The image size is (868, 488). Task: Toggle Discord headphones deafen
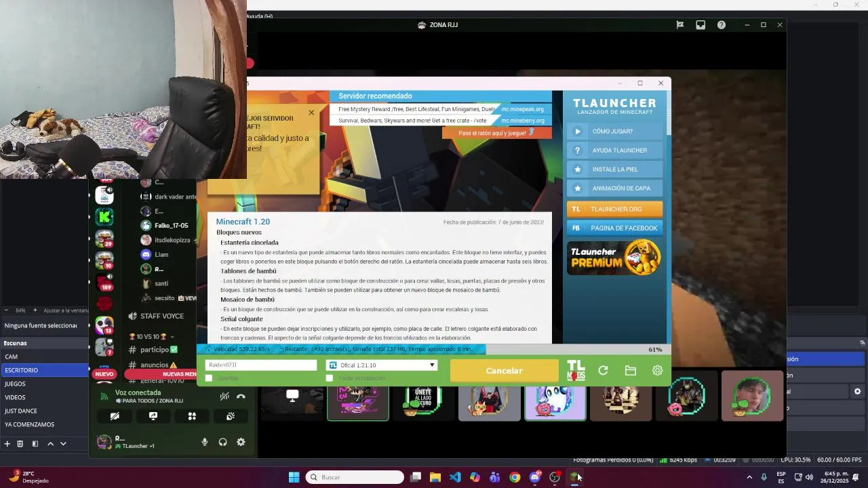point(222,442)
